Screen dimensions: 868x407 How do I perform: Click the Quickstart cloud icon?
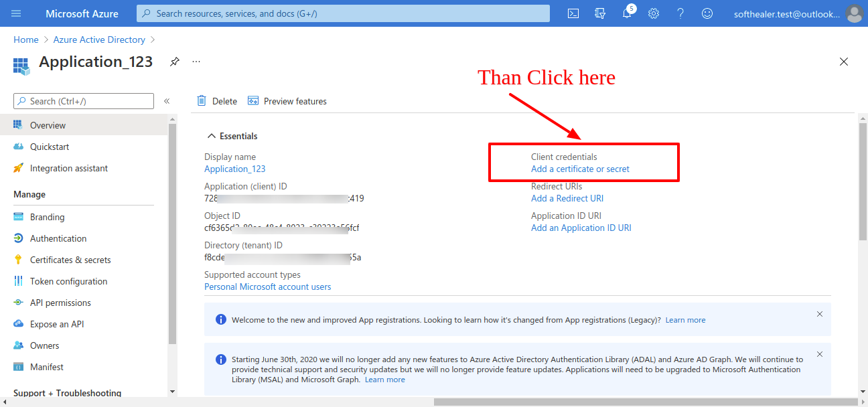18,147
